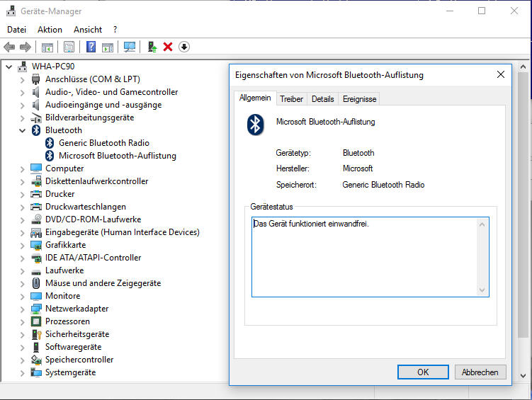Expand the Computer category
Screen dimensions: 532x400
coord(23,168)
